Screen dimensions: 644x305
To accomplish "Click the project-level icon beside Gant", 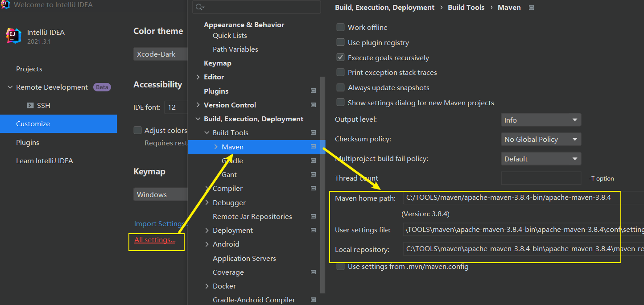I will point(313,174).
